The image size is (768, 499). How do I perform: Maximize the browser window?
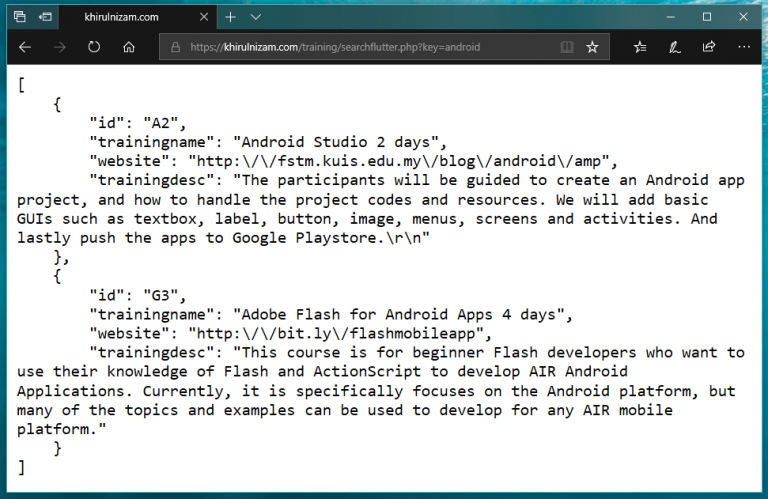tap(707, 17)
